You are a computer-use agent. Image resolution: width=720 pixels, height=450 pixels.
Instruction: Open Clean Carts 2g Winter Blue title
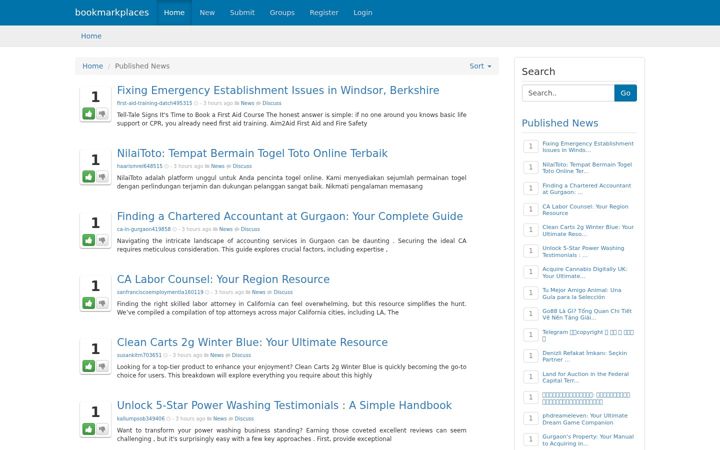coord(252,342)
